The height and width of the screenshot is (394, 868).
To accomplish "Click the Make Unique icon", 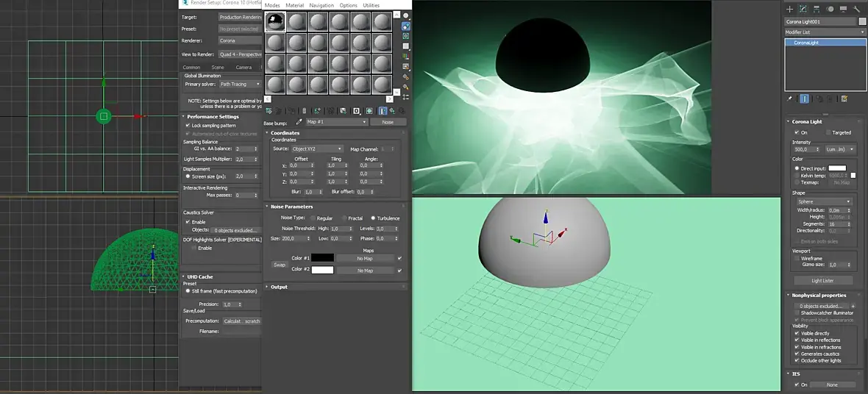I will [330, 111].
